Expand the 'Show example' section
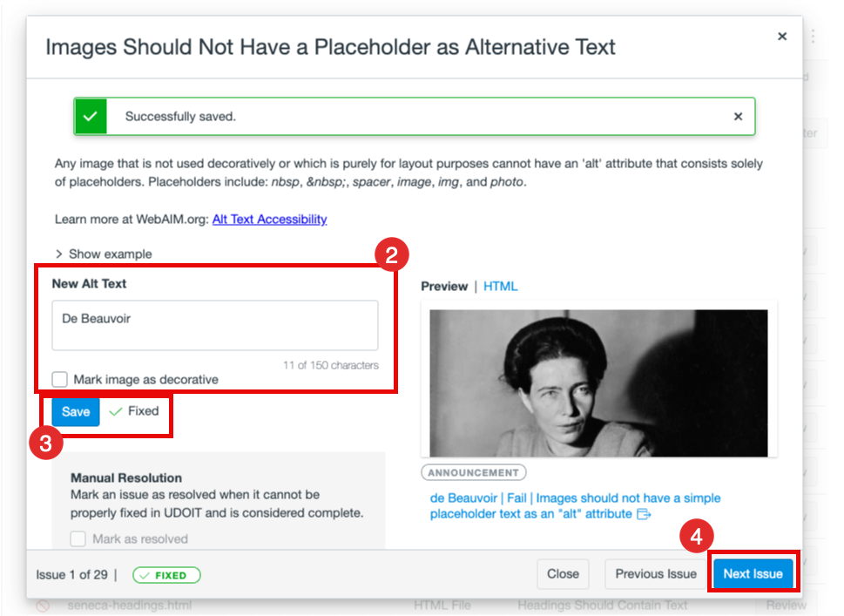 click(x=103, y=254)
